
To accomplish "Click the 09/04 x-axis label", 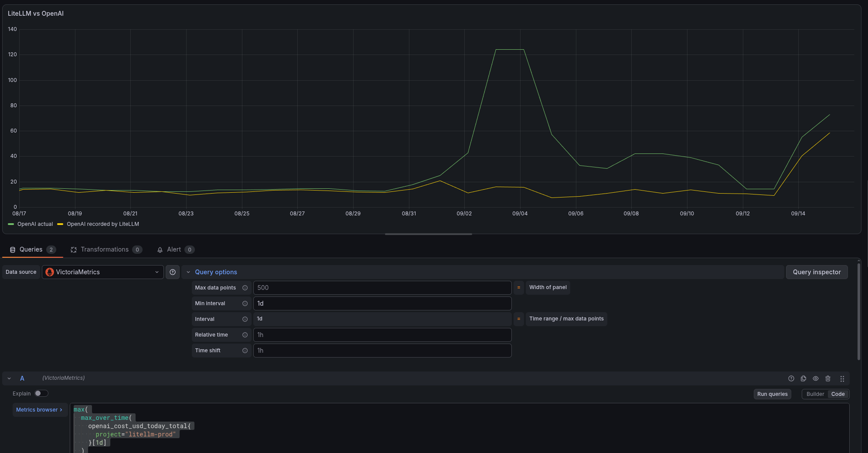I will click(x=520, y=214).
